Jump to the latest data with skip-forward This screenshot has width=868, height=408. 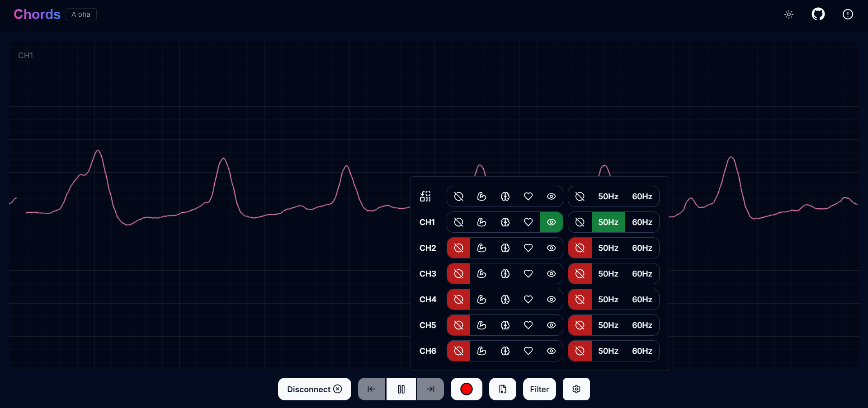(429, 389)
